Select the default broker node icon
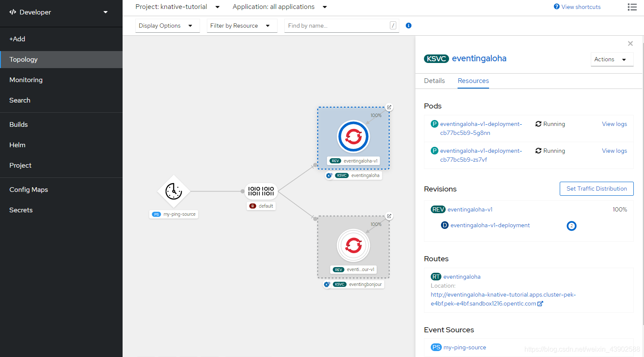This screenshot has width=644, height=357. tap(261, 191)
